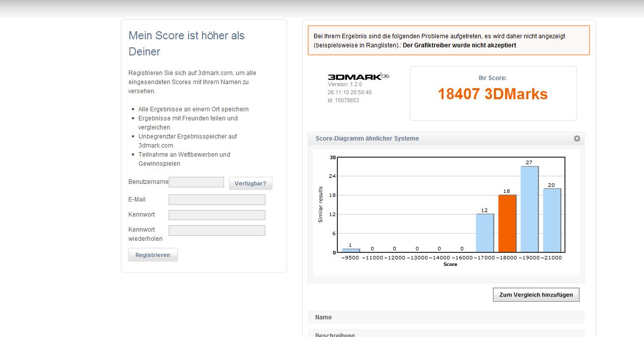The image size is (644, 337).
Task: Click the bullet Ergebnisse mit Freunden teilen und vergleichen
Action: [x=188, y=123]
